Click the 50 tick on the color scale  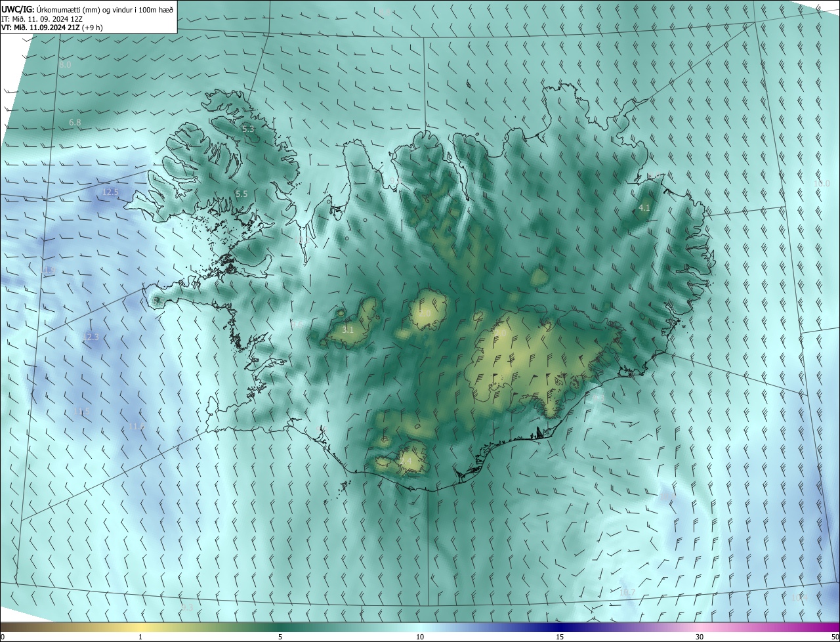pos(834,637)
